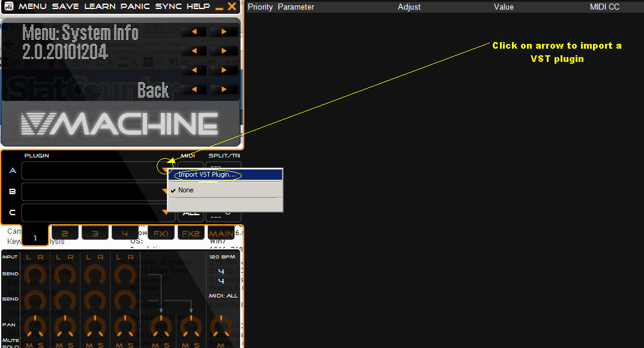Hit the PANIC command in top bar
The image size is (644, 348).
pos(135,6)
